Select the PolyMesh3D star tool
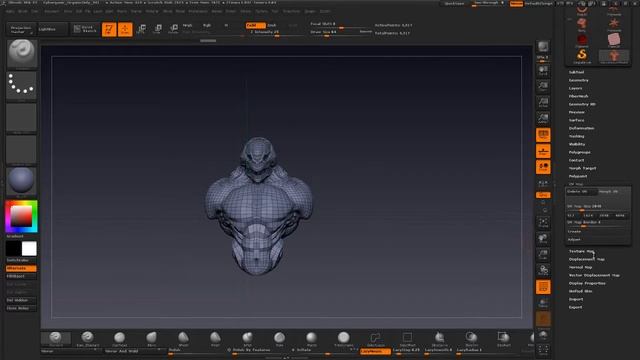This screenshot has height=360, width=640. [614, 24]
